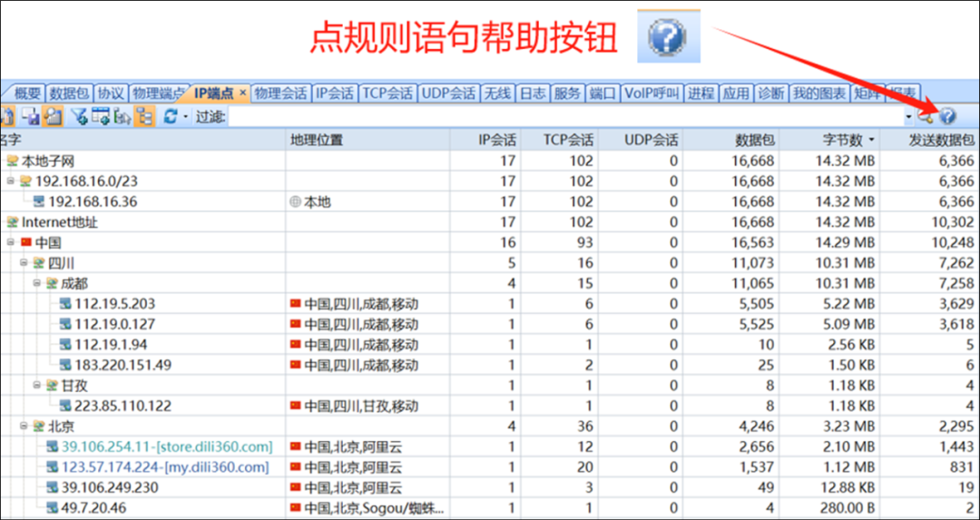Viewport: 980px width, 520px height.
Task: Switch to the TCP会话 tab
Action: [387, 93]
